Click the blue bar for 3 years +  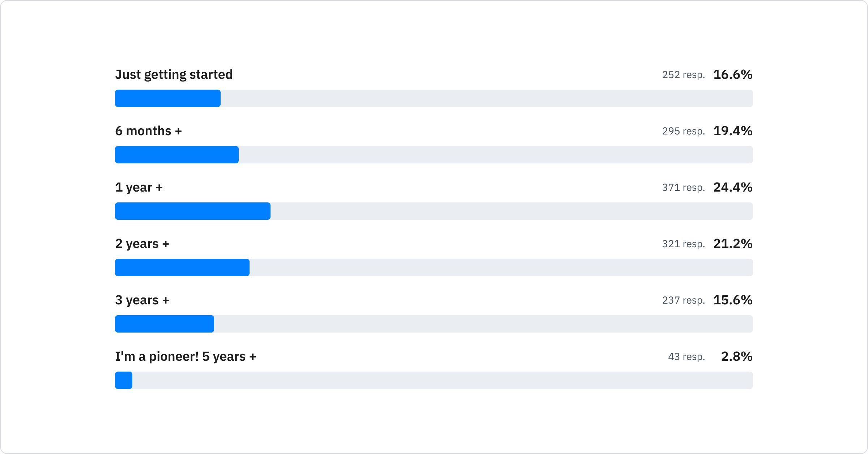[165, 324]
